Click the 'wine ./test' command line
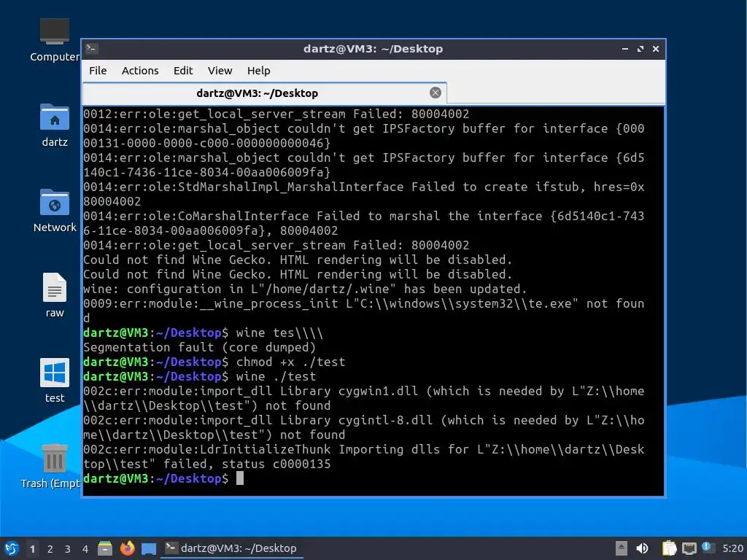 point(199,377)
